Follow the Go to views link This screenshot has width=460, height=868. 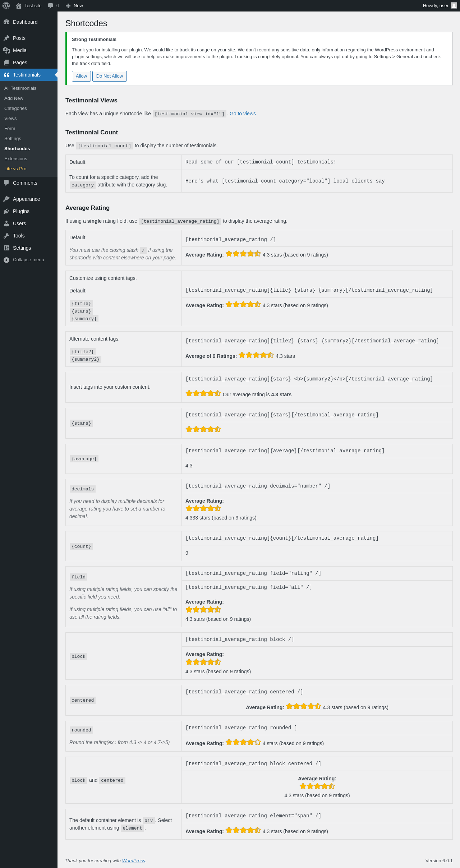pyautogui.click(x=243, y=114)
